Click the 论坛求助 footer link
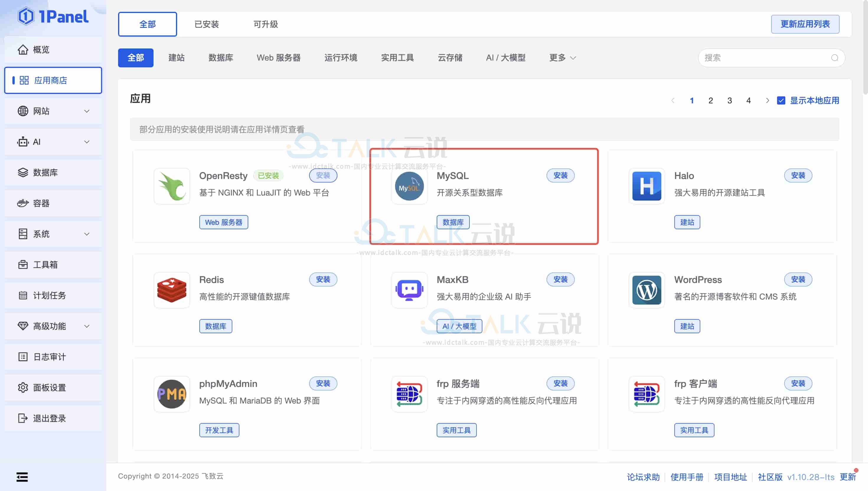868x491 pixels. click(643, 477)
